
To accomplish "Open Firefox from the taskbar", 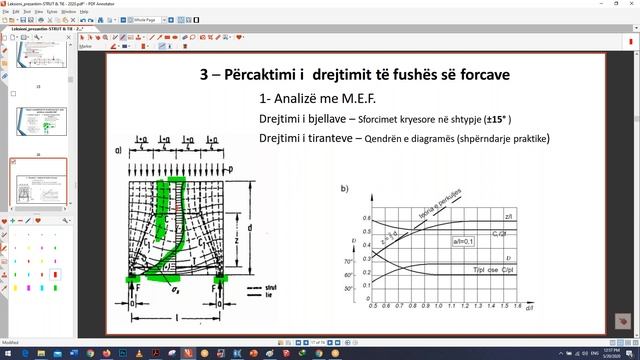I will pos(107,353).
